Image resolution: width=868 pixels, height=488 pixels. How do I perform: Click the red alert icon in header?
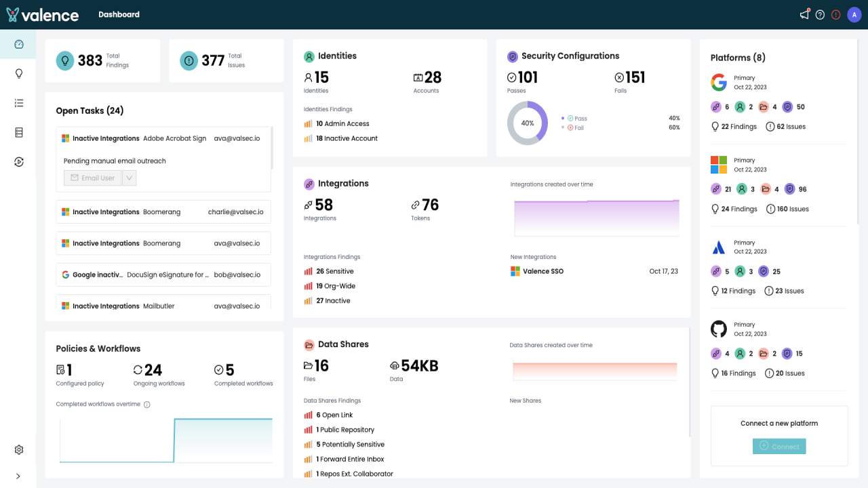835,15
